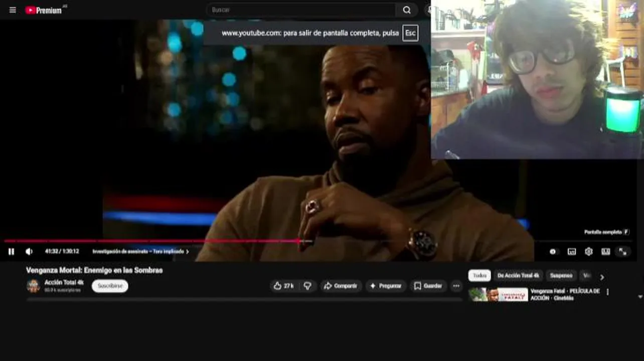This screenshot has width=644, height=361.
Task: Click the page scrollbar down arrow
Action: (640, 297)
